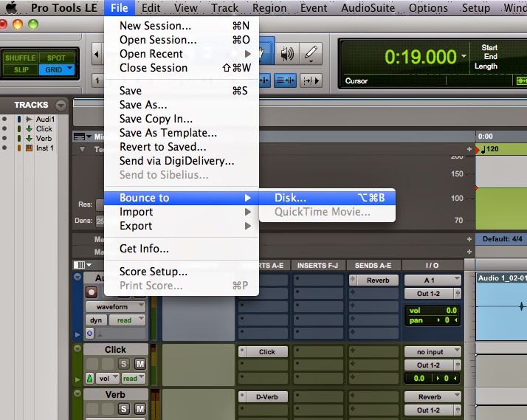Click the Click track type icon in track list

(x=30, y=128)
